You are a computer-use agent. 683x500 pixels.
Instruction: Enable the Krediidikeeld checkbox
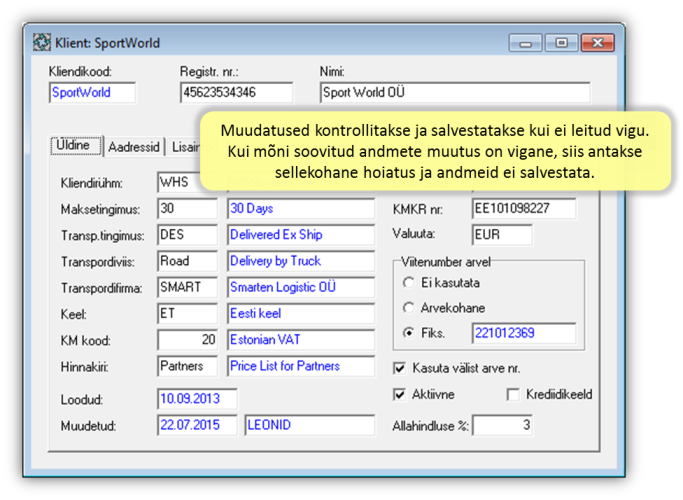point(513,395)
